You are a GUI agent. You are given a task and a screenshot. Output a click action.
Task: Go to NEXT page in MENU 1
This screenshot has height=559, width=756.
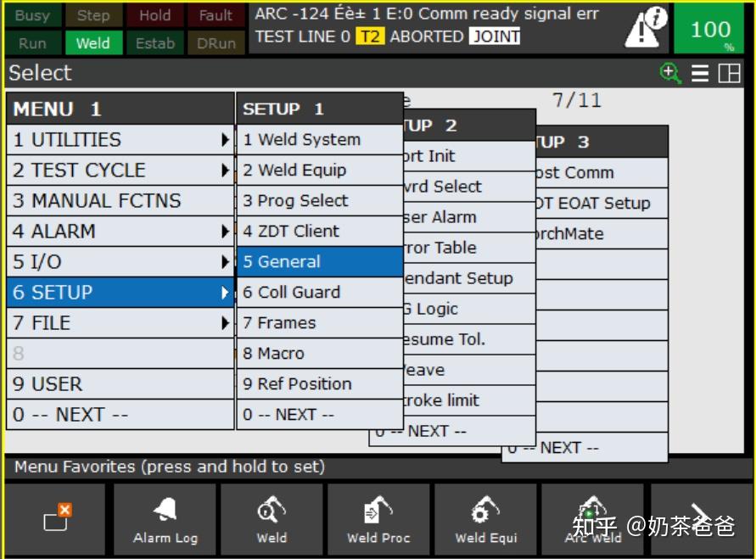tap(120, 415)
